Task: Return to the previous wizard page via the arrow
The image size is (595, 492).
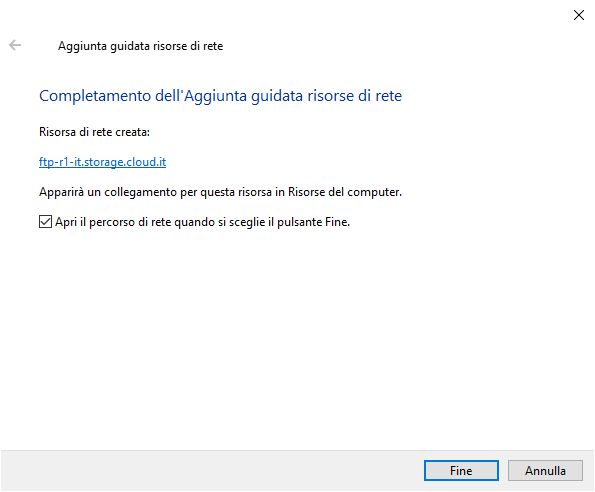Action: pyautogui.click(x=15, y=45)
